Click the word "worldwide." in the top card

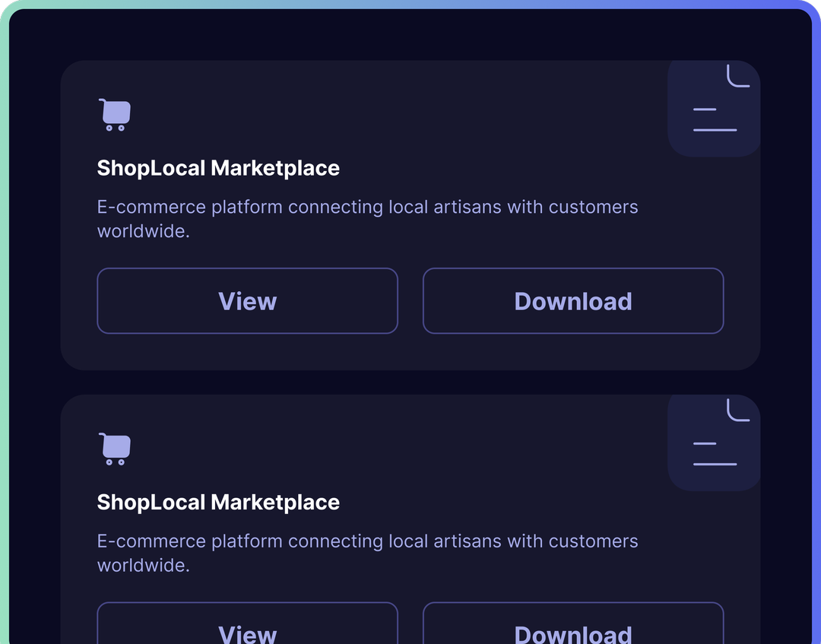pos(143,231)
